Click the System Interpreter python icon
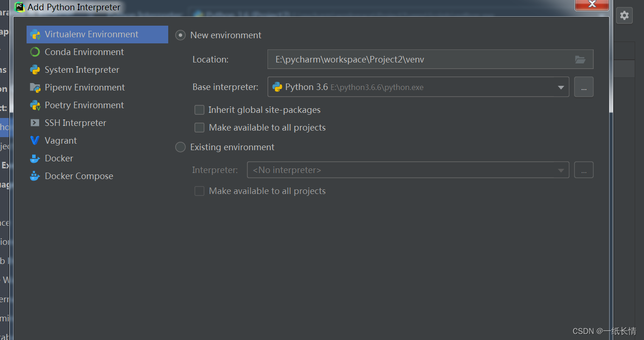Screen dimensions: 644x340 coord(35,70)
